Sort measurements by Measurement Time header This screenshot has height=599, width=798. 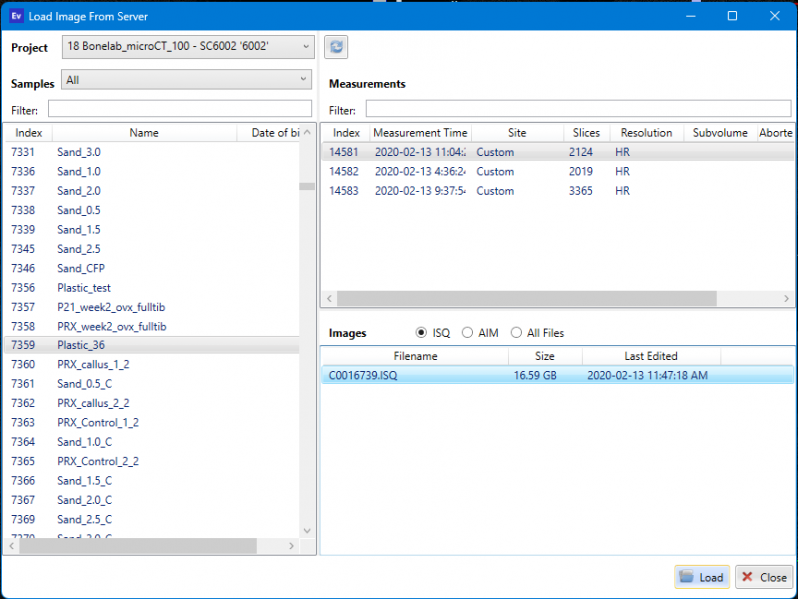pyautogui.click(x=420, y=133)
